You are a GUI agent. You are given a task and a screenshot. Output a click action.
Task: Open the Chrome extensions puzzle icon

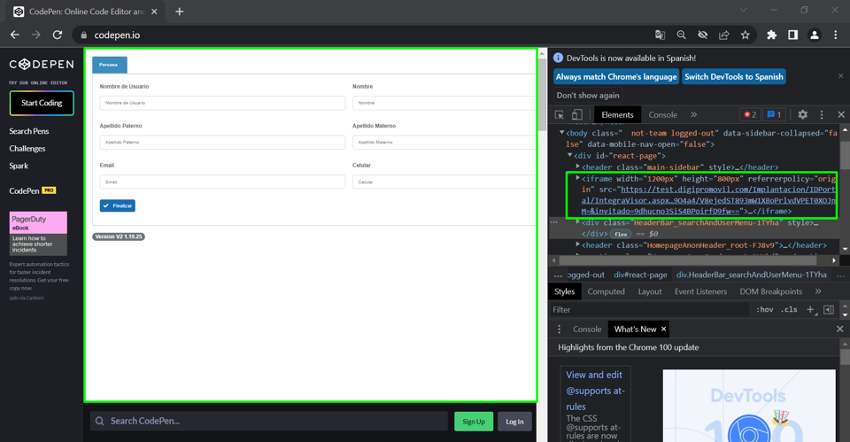771,35
